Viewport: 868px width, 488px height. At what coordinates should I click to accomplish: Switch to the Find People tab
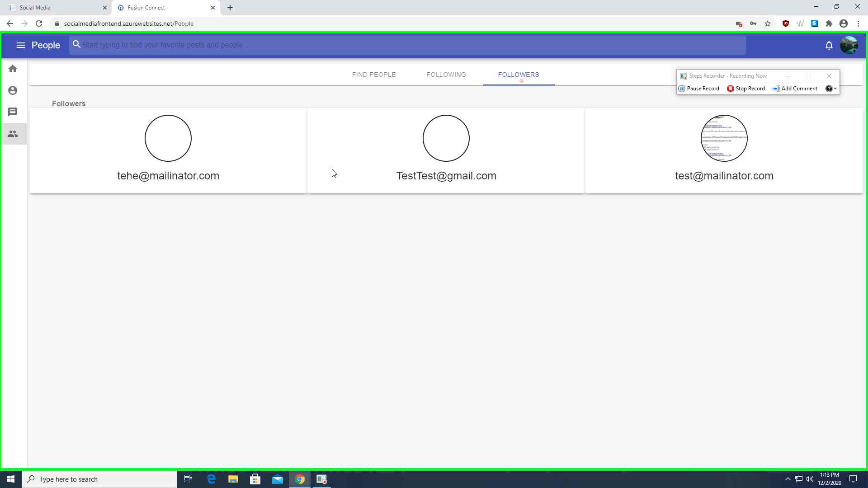[374, 75]
